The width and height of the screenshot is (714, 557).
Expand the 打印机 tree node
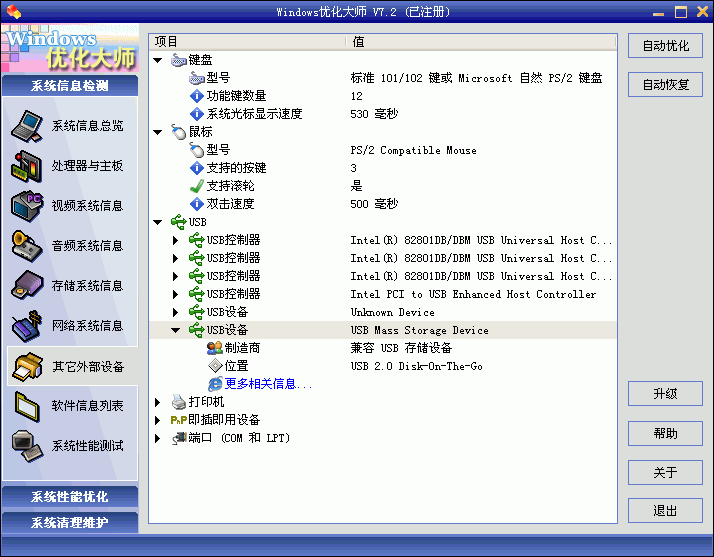(x=158, y=402)
